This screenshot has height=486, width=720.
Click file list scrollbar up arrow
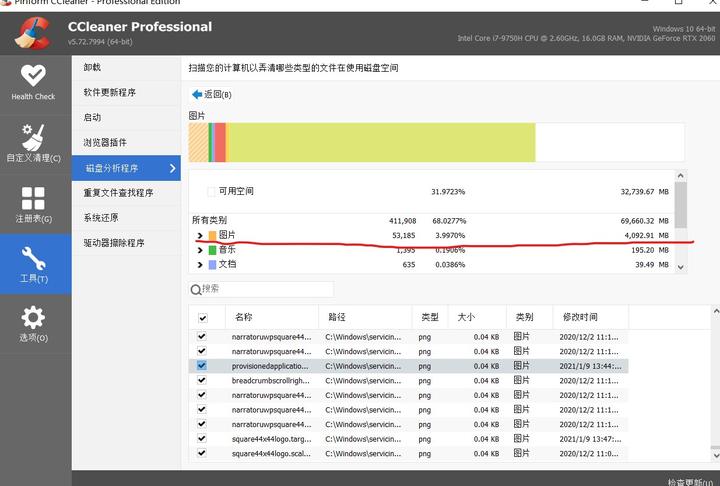point(715,311)
